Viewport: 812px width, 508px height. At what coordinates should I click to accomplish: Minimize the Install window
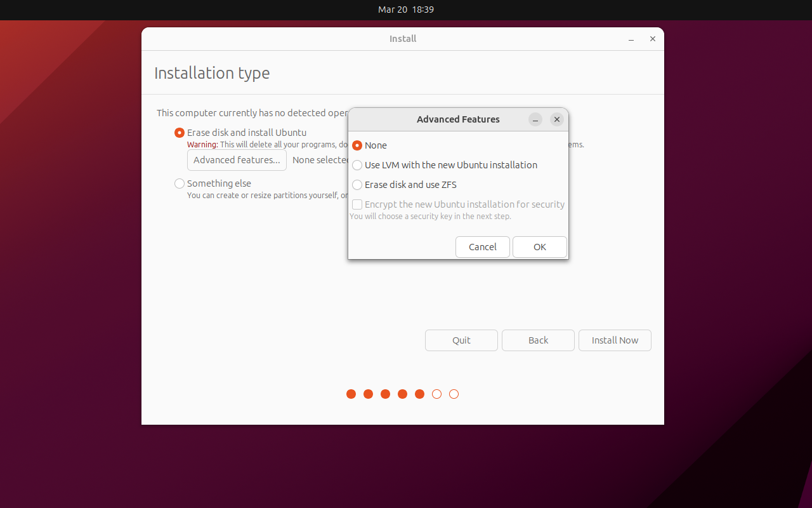point(631,39)
